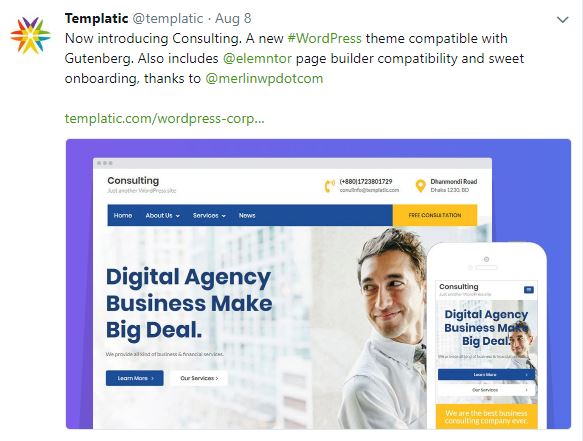Open the News menu item
The width and height of the screenshot is (583, 441).
247,215
